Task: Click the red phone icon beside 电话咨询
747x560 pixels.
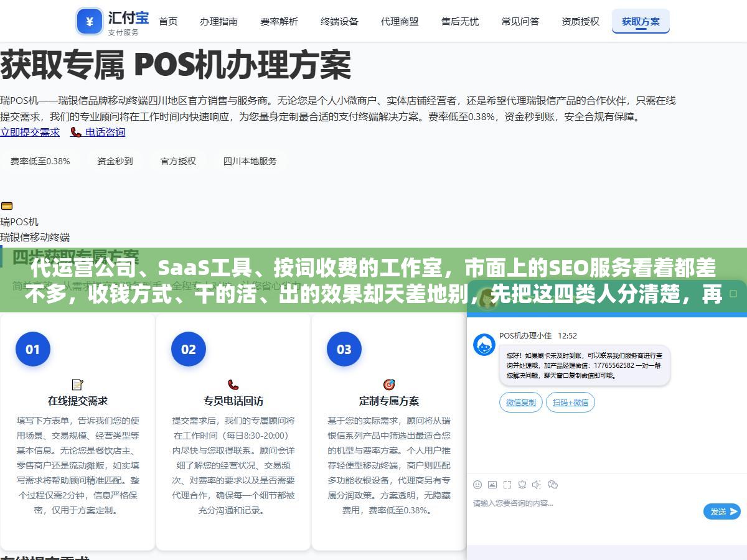Action: (76, 132)
